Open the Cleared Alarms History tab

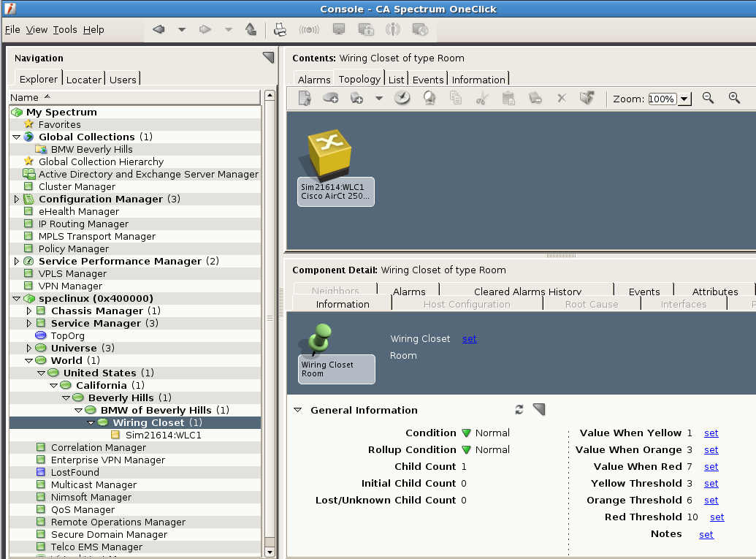[527, 292]
